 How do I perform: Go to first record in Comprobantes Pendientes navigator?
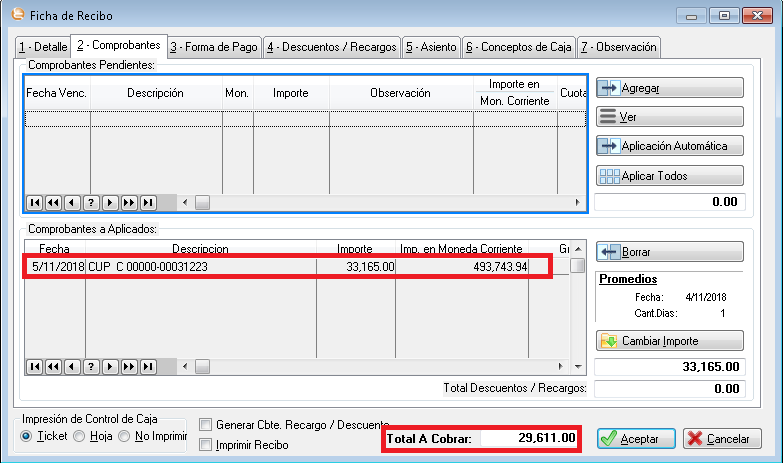click(x=35, y=202)
